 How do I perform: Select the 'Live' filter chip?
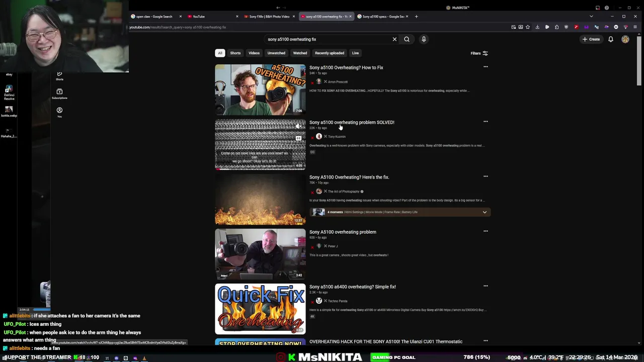click(x=355, y=53)
